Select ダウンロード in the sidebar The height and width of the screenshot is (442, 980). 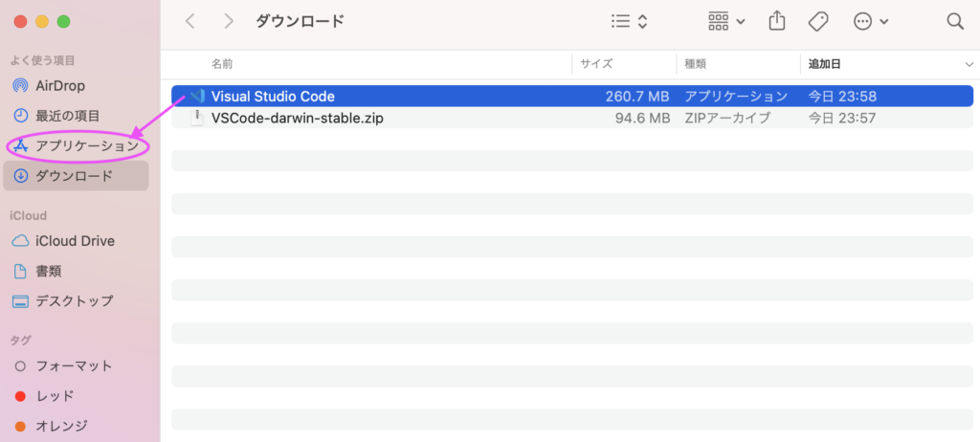pos(76,176)
